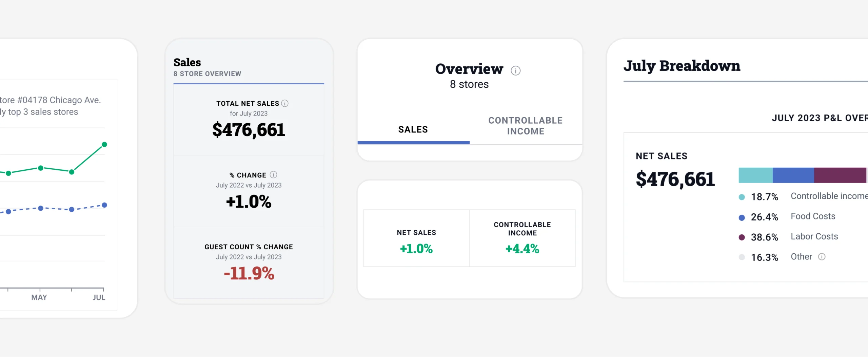The image size is (868, 358).
Task: Show info tooltip for Other costs
Action: (822, 257)
